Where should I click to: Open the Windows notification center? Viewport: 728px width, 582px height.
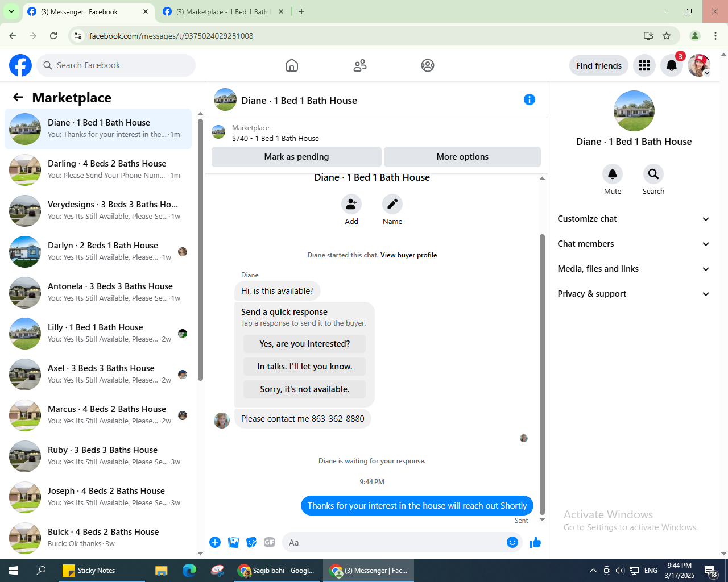[711, 571]
